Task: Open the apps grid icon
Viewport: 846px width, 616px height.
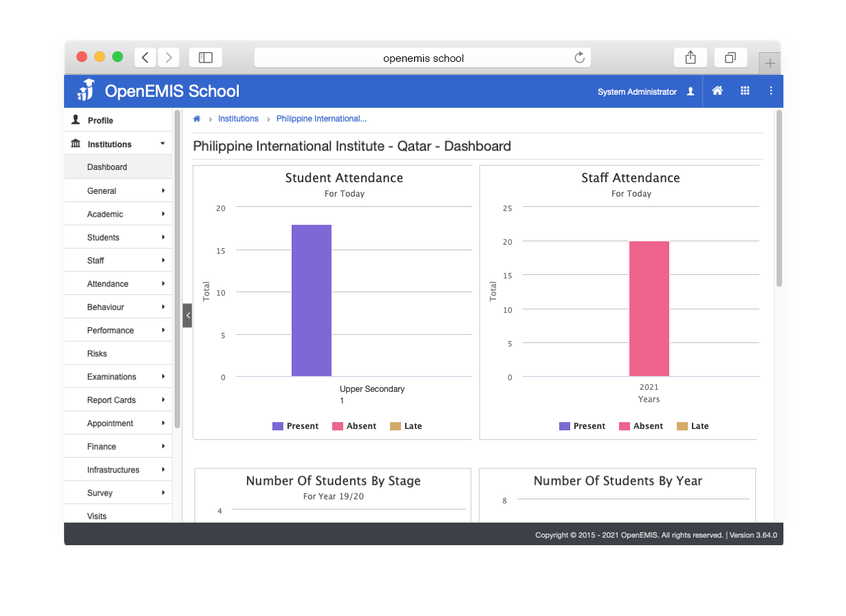Action: click(745, 91)
